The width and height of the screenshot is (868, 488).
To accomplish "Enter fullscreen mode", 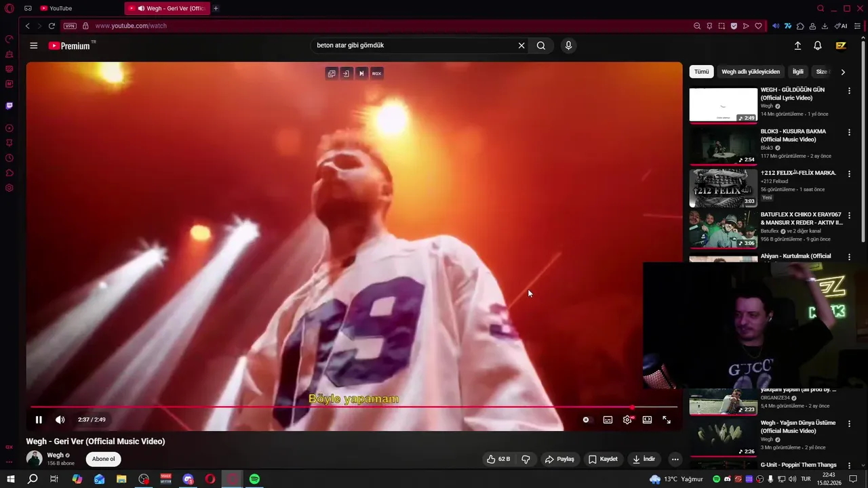I will [x=667, y=420].
